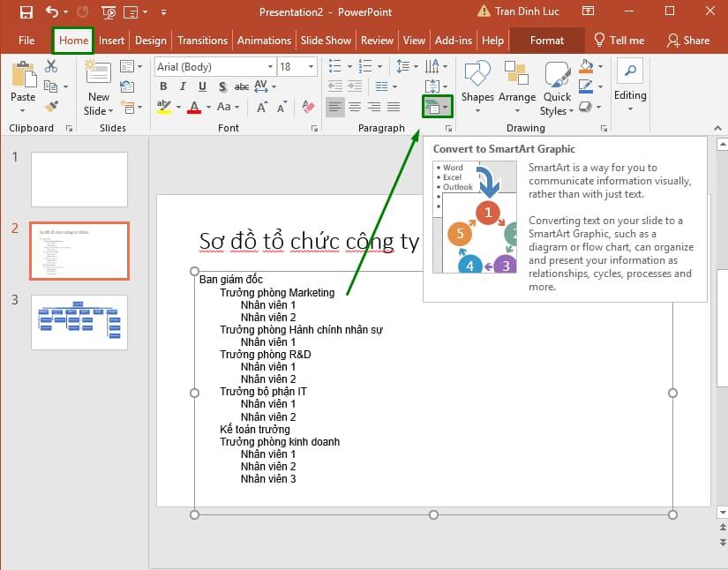This screenshot has width=728, height=570.
Task: Increase the list indent level
Action: click(355, 86)
